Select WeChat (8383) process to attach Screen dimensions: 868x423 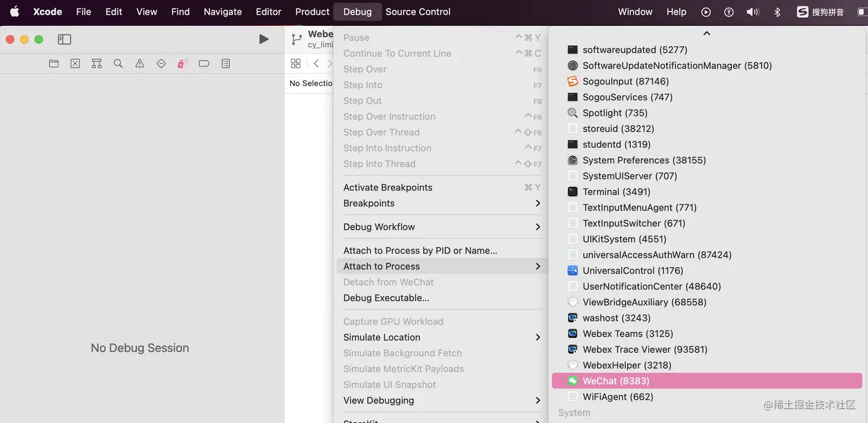click(x=616, y=381)
